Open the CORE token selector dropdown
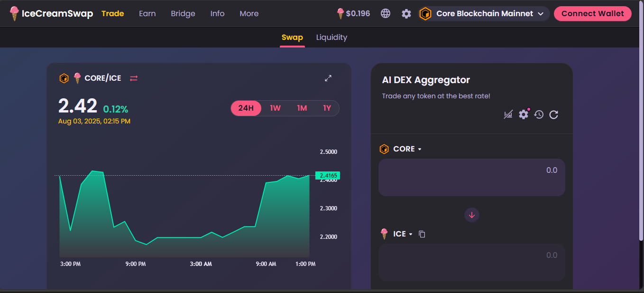 pos(401,149)
